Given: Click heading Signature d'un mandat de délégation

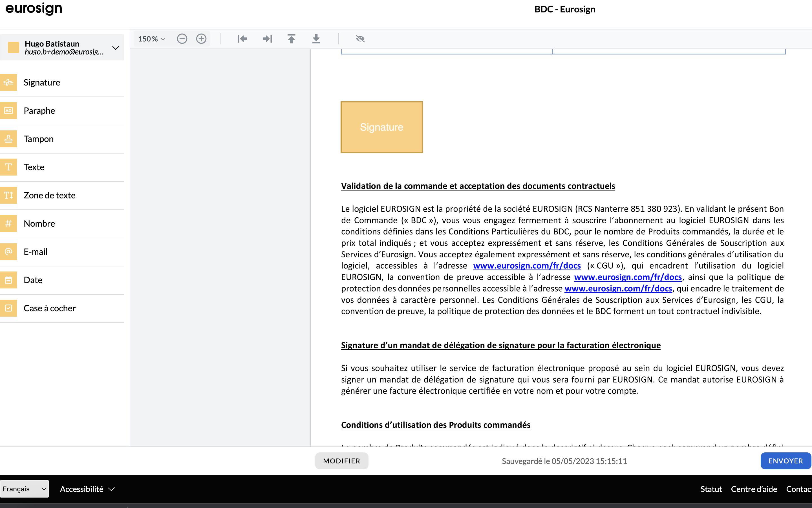Looking at the screenshot, I should pyautogui.click(x=501, y=345).
